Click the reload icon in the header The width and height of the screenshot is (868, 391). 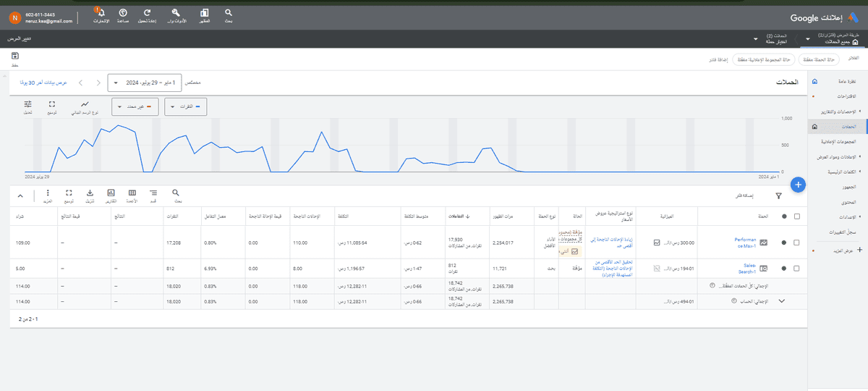(x=148, y=12)
